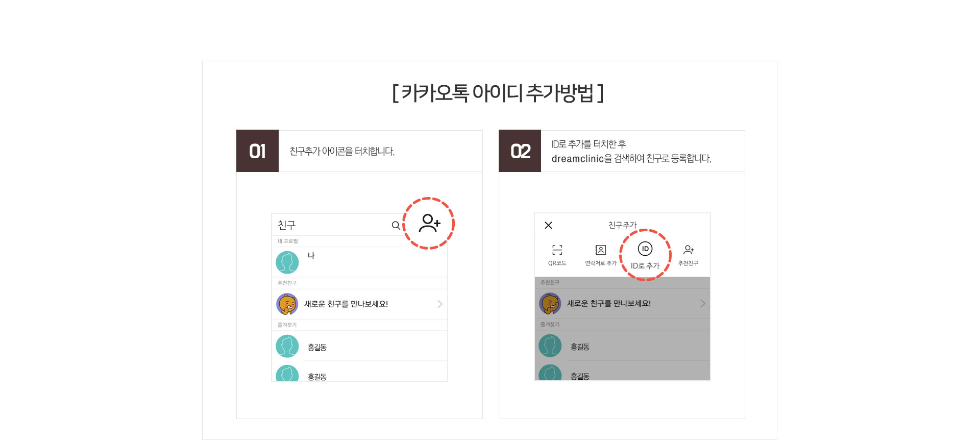Click the 02 step number badge
This screenshot has width=980, height=440.
click(520, 151)
